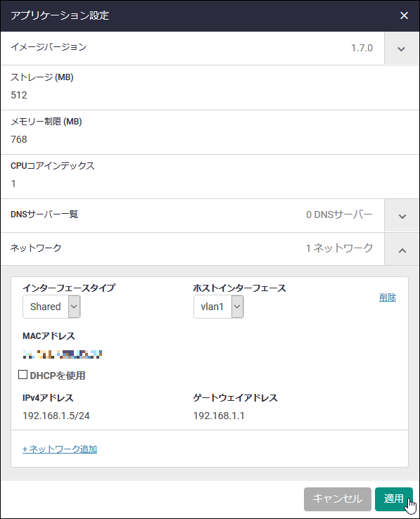The height and width of the screenshot is (519, 420).
Task: Click the 削除 link to remove network
Action: [388, 297]
